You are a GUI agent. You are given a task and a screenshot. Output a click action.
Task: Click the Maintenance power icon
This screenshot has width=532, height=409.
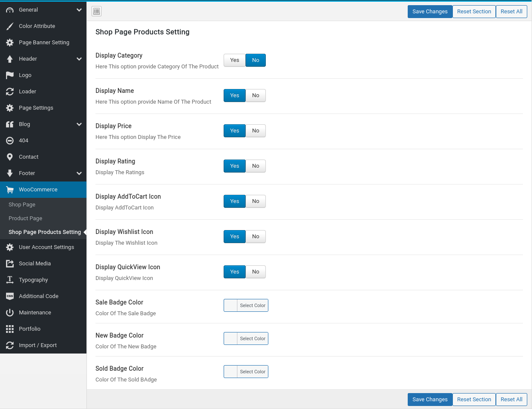tap(10, 313)
